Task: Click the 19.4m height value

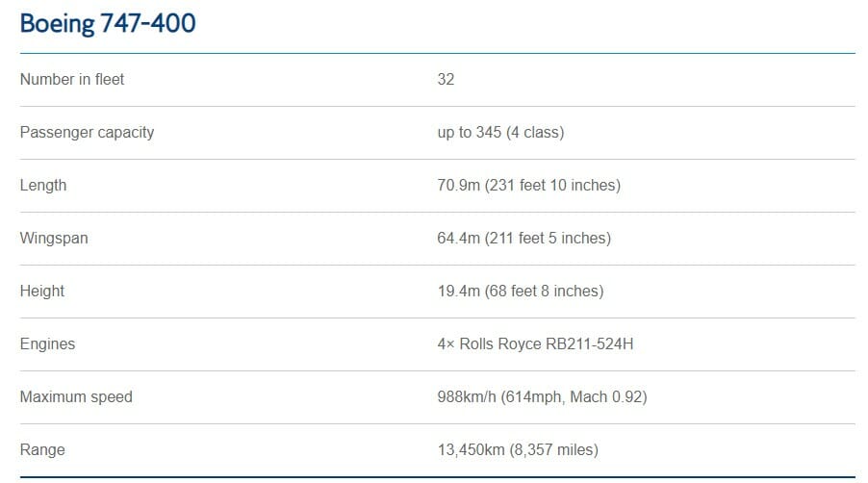Action: click(521, 291)
